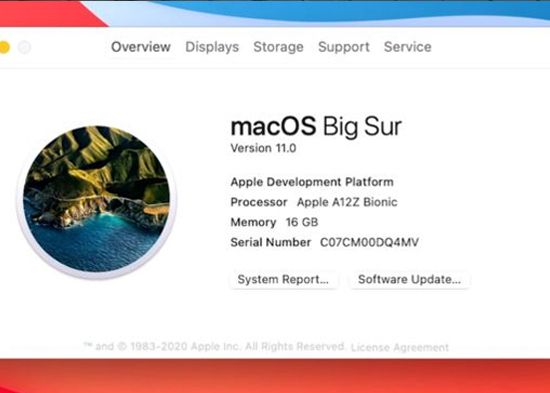Click the grayed-out zoom window button

[24, 47]
